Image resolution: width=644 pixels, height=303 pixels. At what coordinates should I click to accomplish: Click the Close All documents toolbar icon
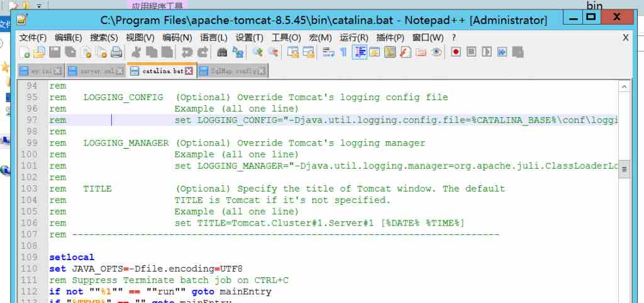pyautogui.click(x=101, y=52)
